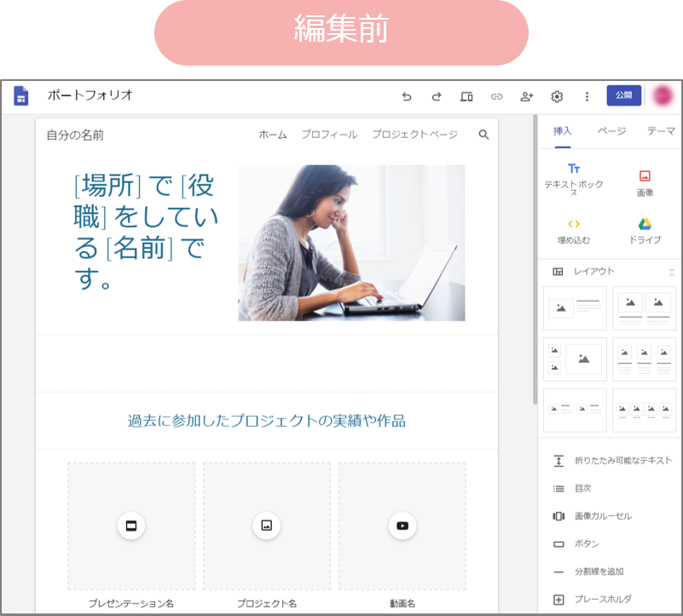Select the [場所] で [役職] headline text
This screenshot has width=683, height=616.
[x=146, y=232]
